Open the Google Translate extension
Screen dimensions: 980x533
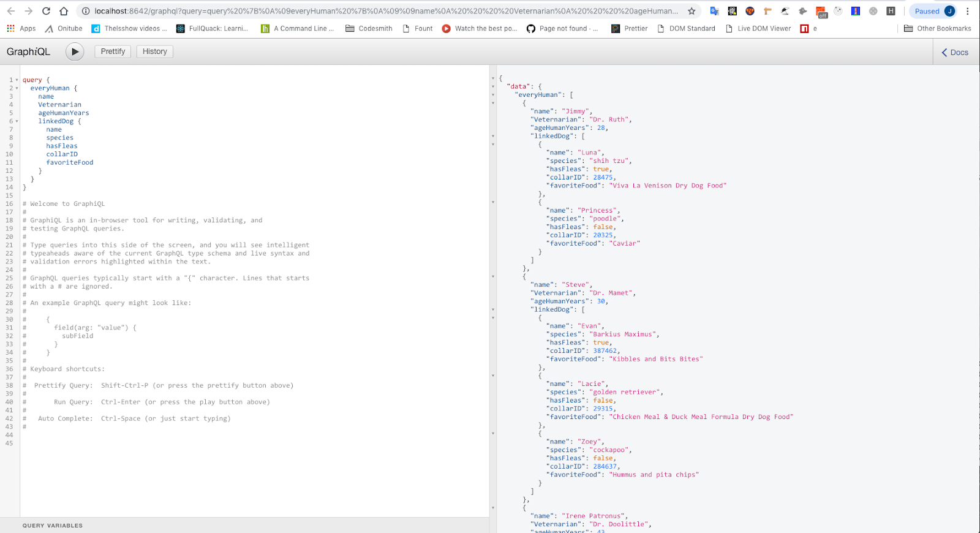point(714,11)
